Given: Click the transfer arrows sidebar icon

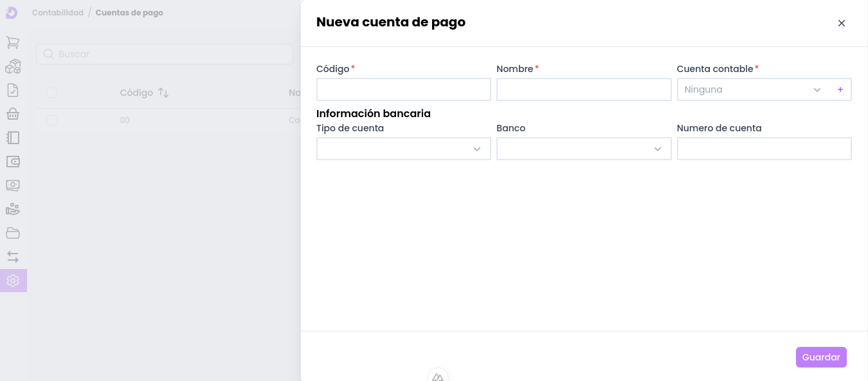Looking at the screenshot, I should 13,257.
